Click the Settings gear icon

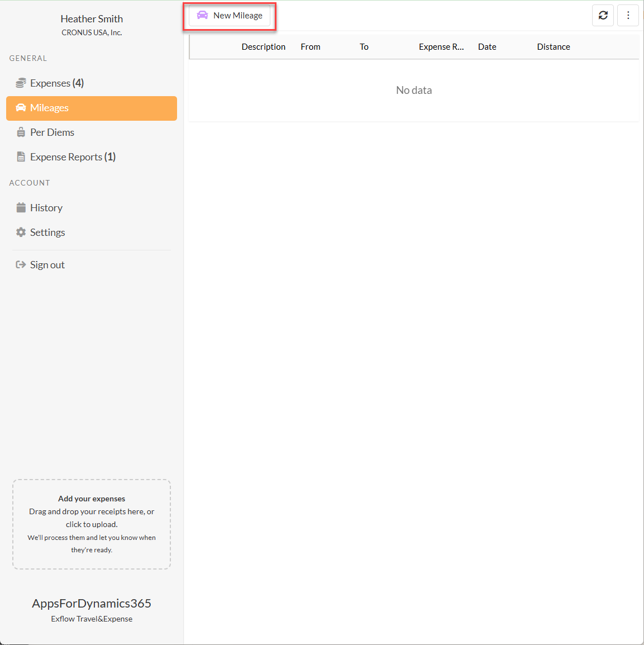21,233
